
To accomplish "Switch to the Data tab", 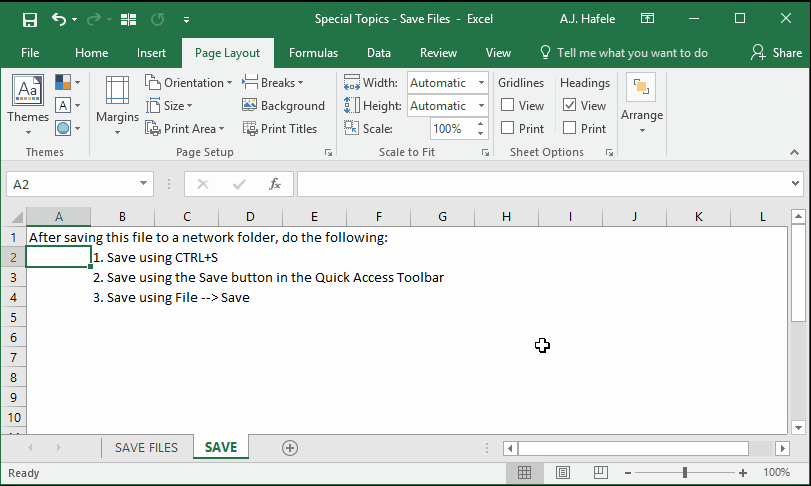I will coord(379,53).
